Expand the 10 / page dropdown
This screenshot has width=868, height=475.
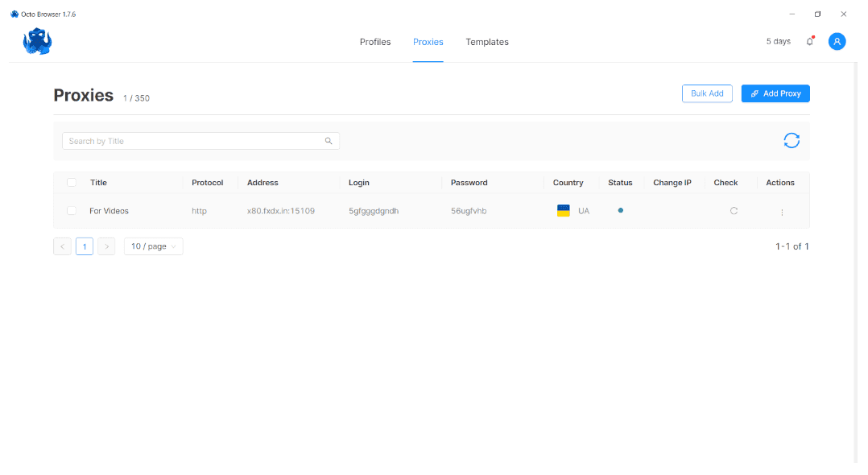153,246
